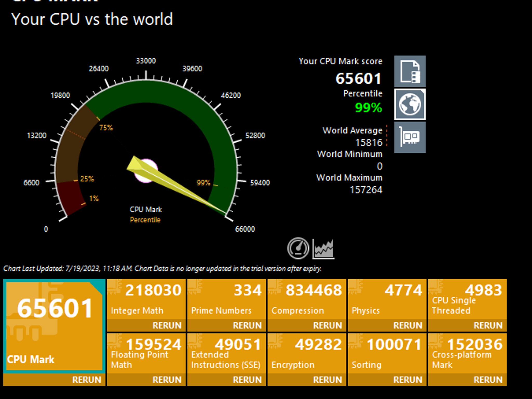Open the Floating Point Math tile
The height and width of the screenshot is (399, 532).
coord(146,354)
